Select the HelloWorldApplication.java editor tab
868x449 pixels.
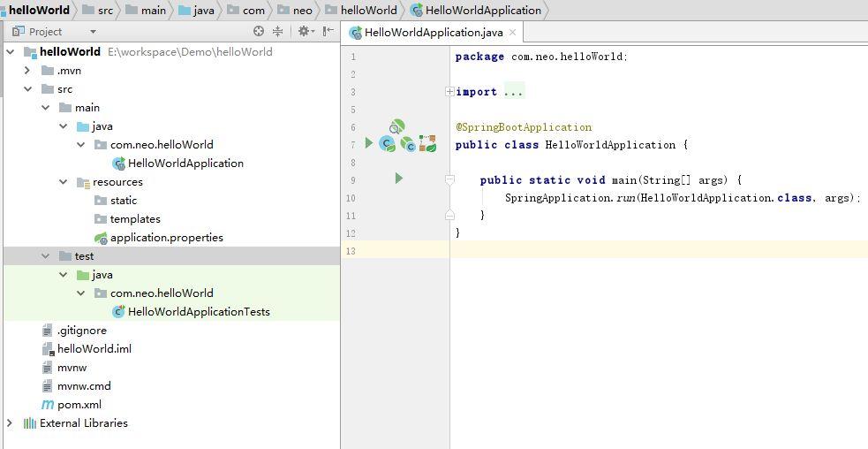click(433, 32)
